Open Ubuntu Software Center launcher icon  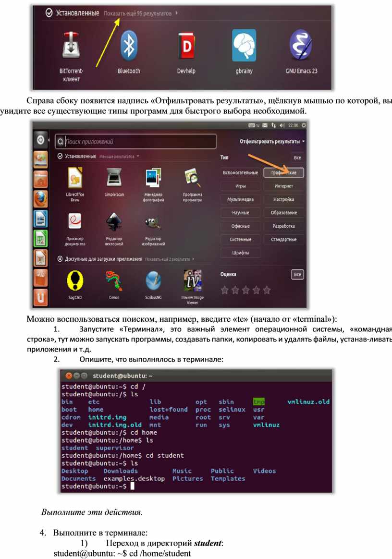(x=41, y=278)
